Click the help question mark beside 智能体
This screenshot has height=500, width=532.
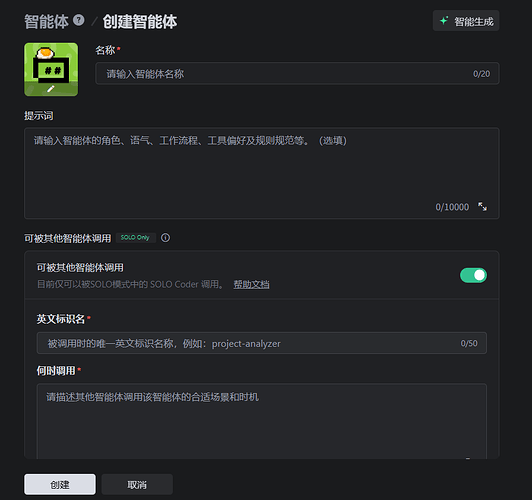click(x=78, y=20)
